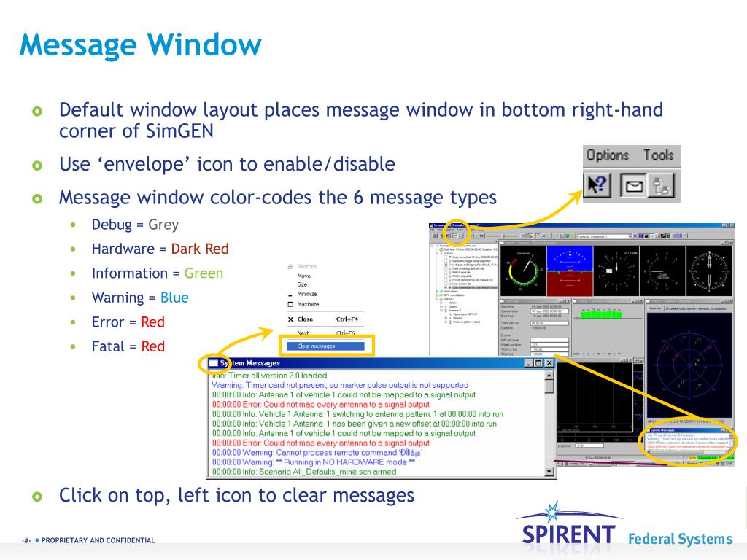747x560 pixels.
Task: Expand the GPS constellation tree node
Action: [436, 295]
